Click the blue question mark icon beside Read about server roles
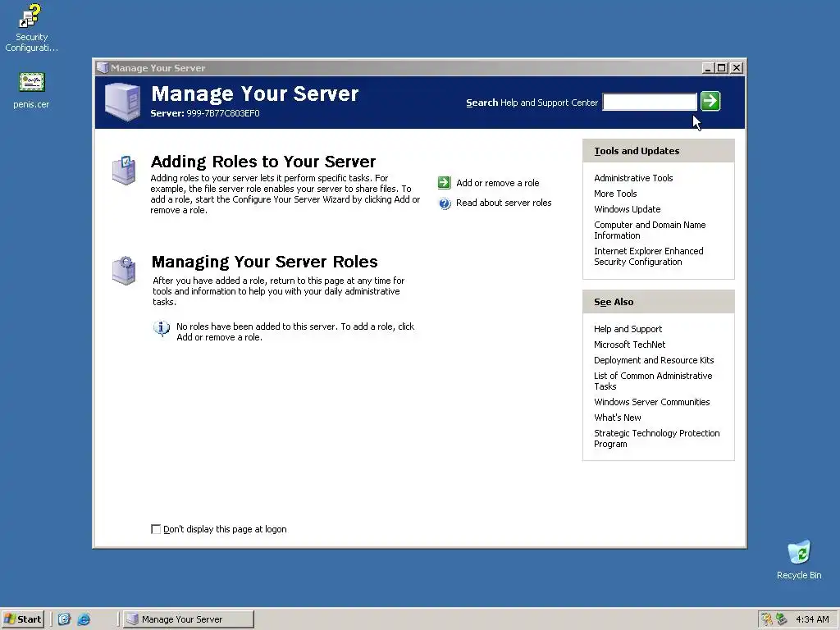The height and width of the screenshot is (630, 840). coord(445,203)
